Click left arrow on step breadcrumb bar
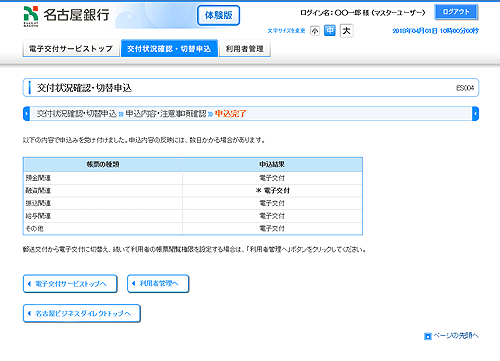500x361 pixels. pyautogui.click(x=26, y=114)
